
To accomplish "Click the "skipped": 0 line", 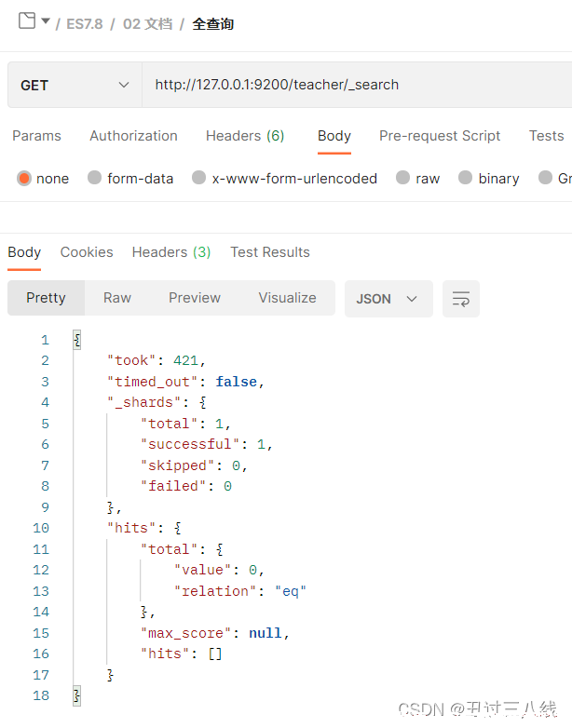I will [194, 465].
